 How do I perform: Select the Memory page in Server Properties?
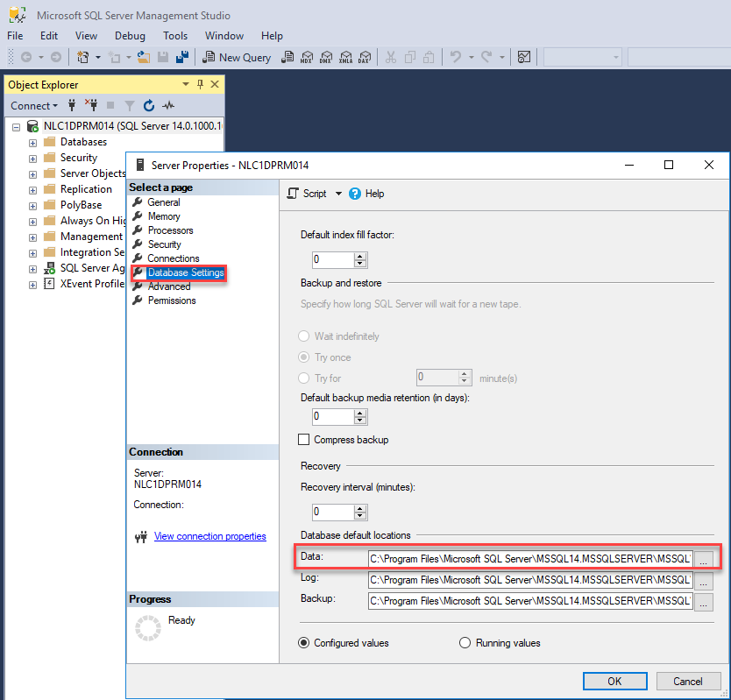point(164,216)
